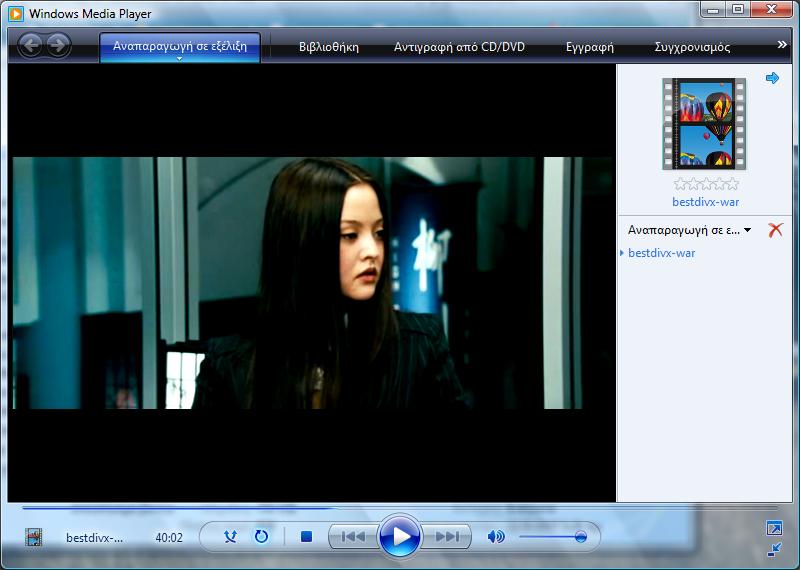This screenshot has width=800, height=570.
Task: Select bestdivx-war in the playlist
Action: [x=661, y=253]
